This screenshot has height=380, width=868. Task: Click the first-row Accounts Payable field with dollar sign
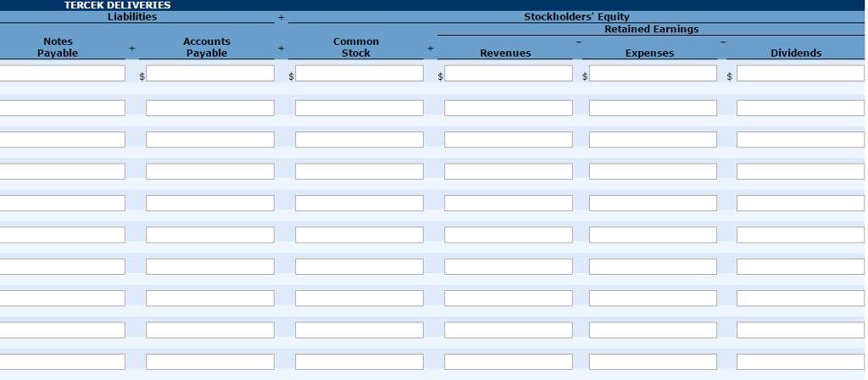(210, 73)
